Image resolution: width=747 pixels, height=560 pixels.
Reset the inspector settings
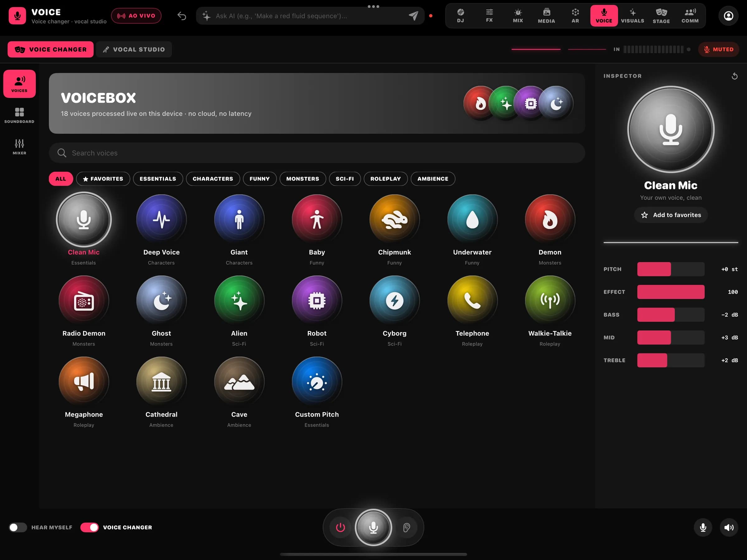[x=734, y=76]
